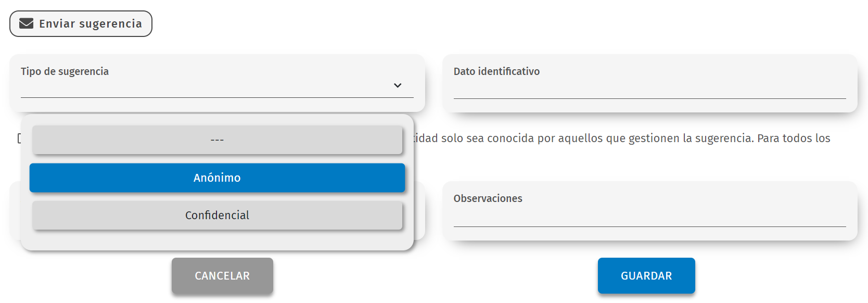868x303 pixels.
Task: Click the Observaciones label
Action: 488,198
